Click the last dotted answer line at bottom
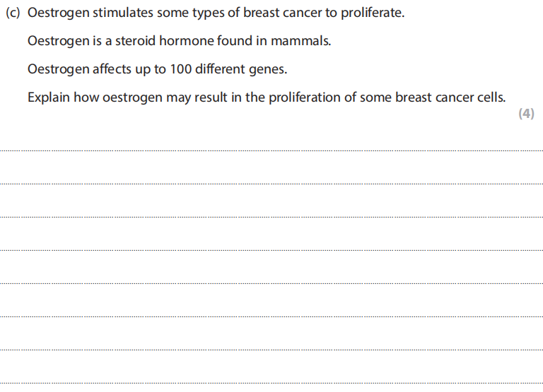This screenshot has width=543, height=392. click(x=271, y=383)
